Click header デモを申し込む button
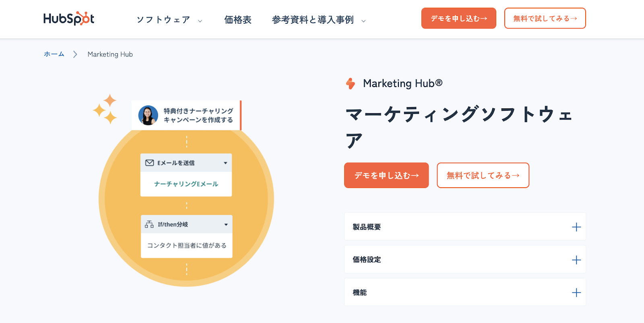The image size is (644, 323). [458, 18]
